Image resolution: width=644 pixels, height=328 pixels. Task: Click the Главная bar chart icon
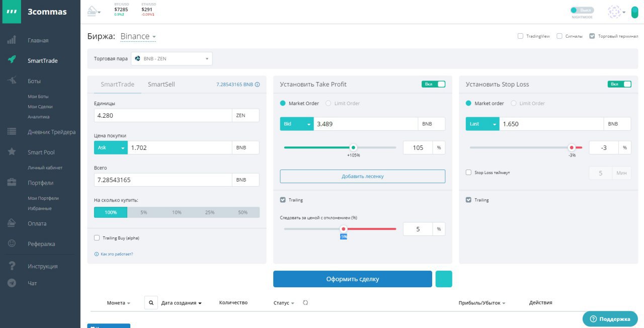coord(12,40)
